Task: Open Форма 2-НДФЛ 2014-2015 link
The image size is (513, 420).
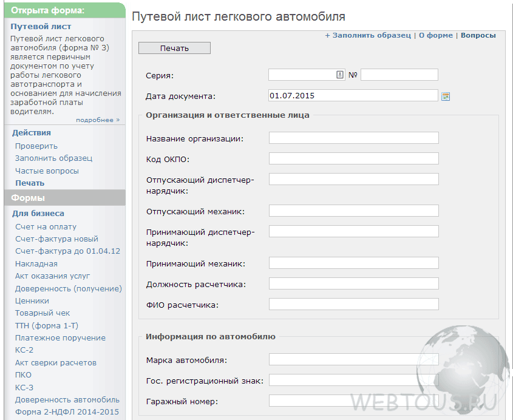Action: tap(67, 412)
